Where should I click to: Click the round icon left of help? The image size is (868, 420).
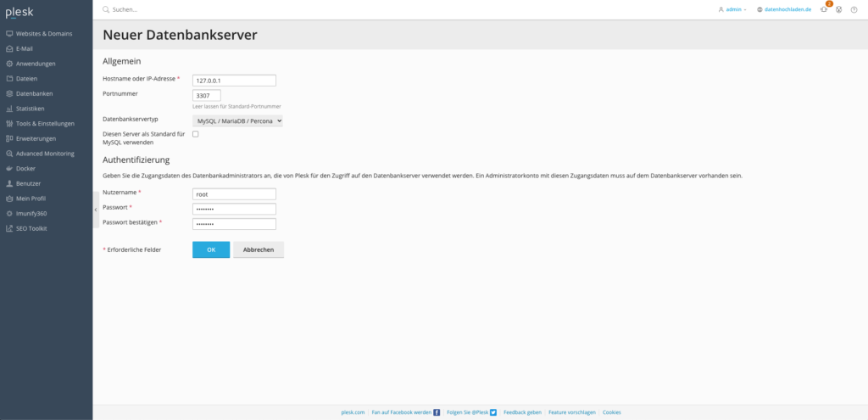point(839,9)
